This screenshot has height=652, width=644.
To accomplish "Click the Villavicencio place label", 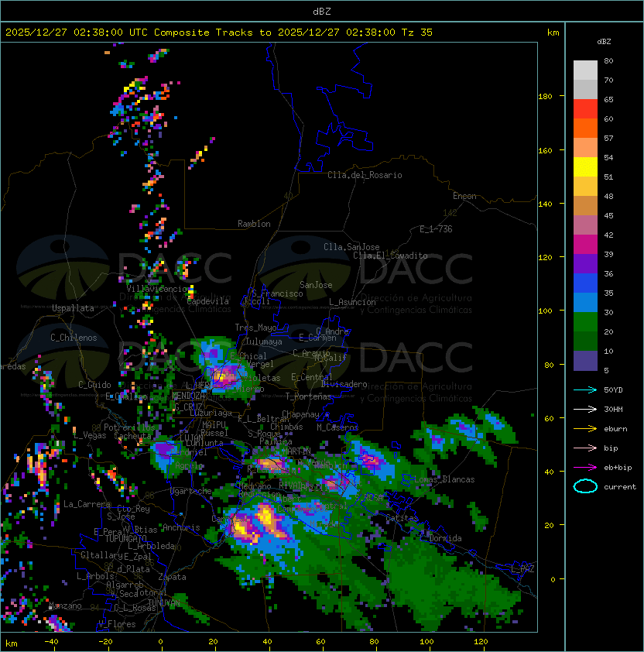I will (156, 289).
